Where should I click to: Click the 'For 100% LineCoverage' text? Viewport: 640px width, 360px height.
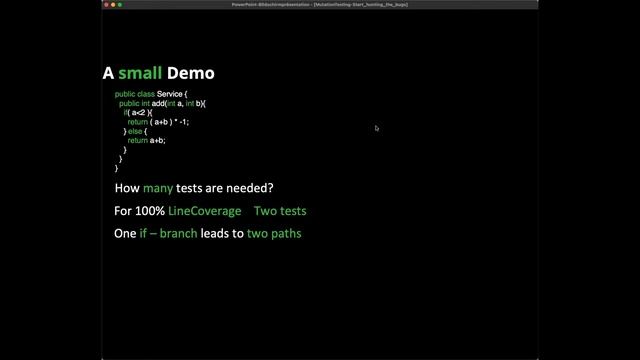[x=178, y=211]
